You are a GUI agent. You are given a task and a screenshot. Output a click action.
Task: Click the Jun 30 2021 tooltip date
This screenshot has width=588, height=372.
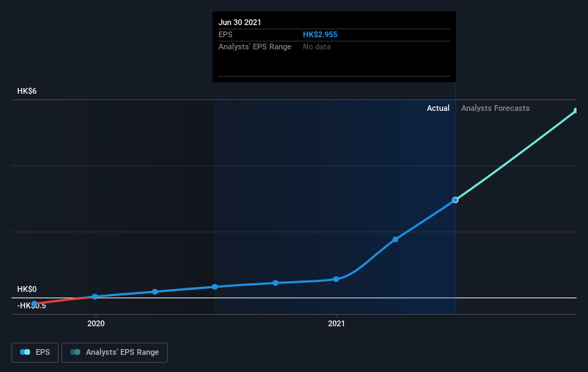click(x=240, y=22)
